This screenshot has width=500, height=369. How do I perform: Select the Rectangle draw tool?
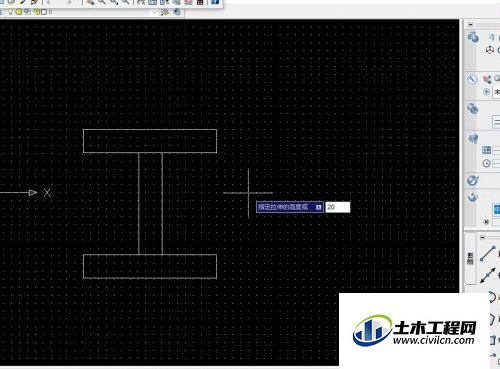pyautogui.click(x=493, y=340)
